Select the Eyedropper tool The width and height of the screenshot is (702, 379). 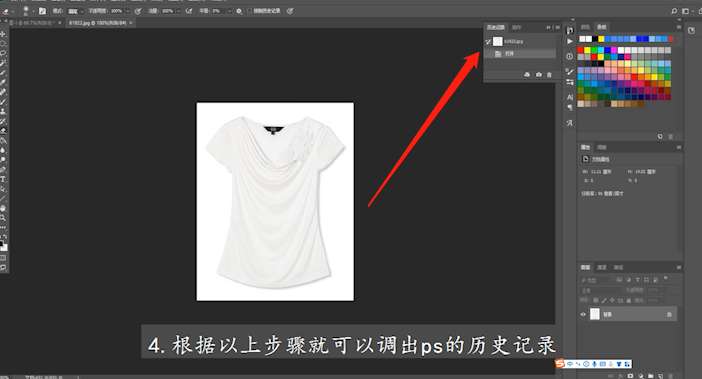pos(3,82)
